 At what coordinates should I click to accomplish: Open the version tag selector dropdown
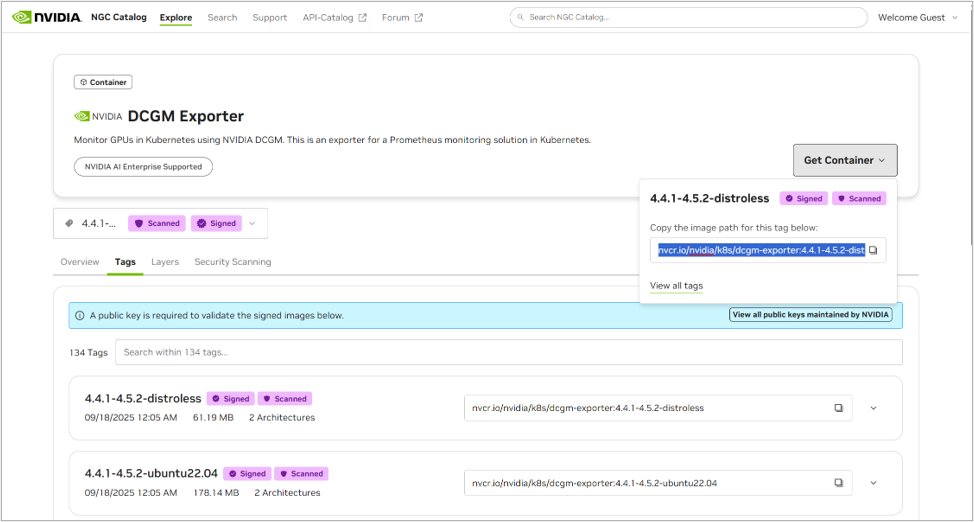[x=252, y=224]
